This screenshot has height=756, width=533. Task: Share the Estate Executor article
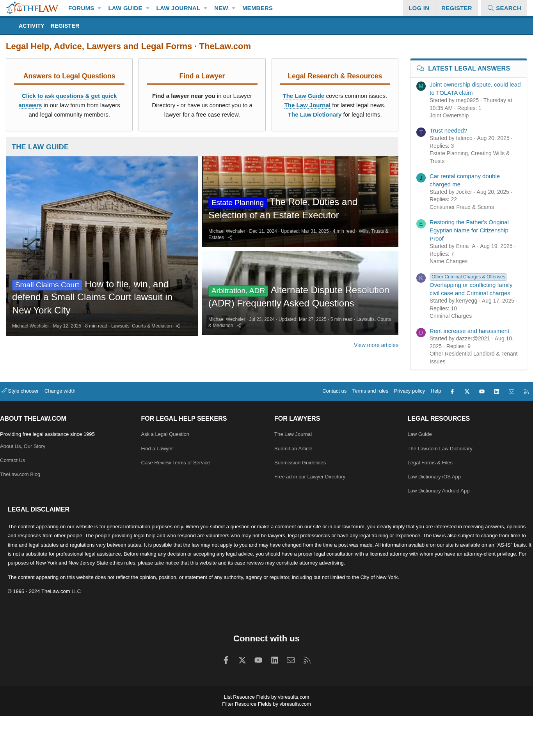click(230, 237)
